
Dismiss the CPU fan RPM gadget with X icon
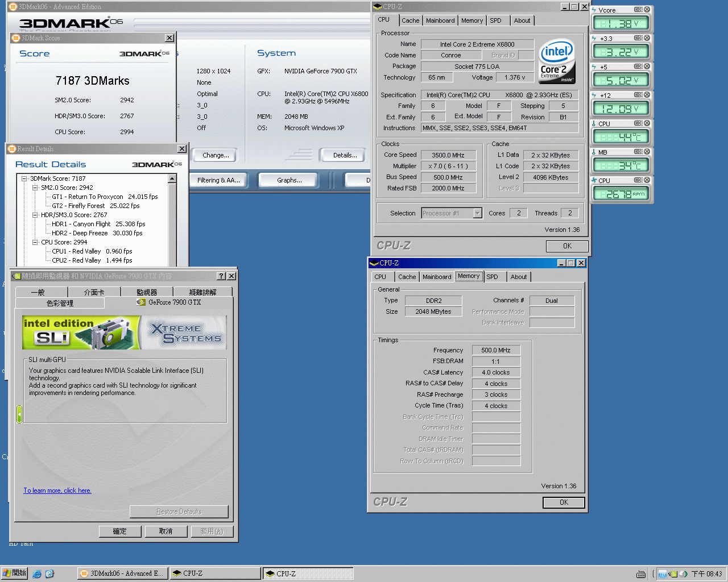coord(647,180)
